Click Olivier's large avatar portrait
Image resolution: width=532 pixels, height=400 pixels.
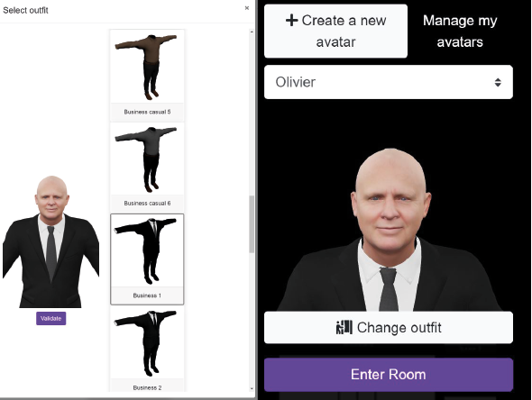coord(390,230)
